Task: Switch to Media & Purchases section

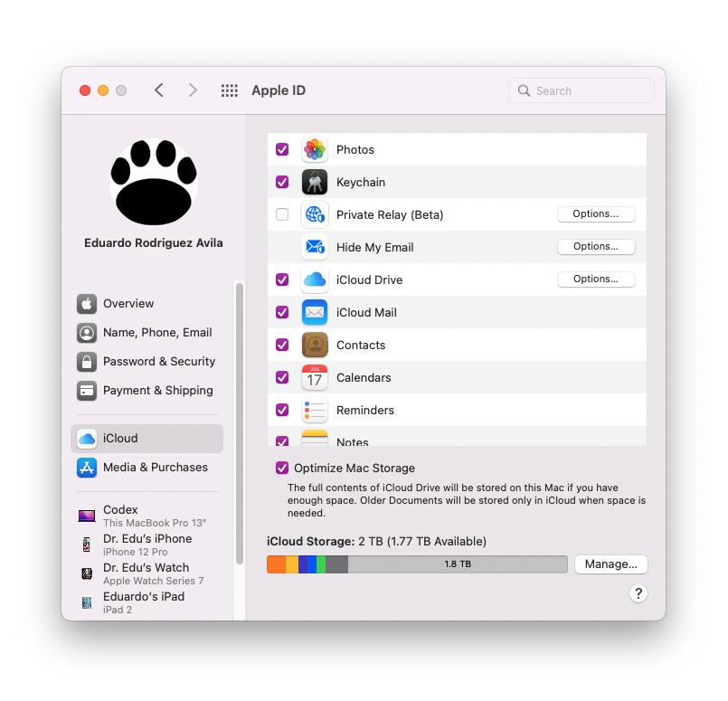Action: [x=155, y=468]
